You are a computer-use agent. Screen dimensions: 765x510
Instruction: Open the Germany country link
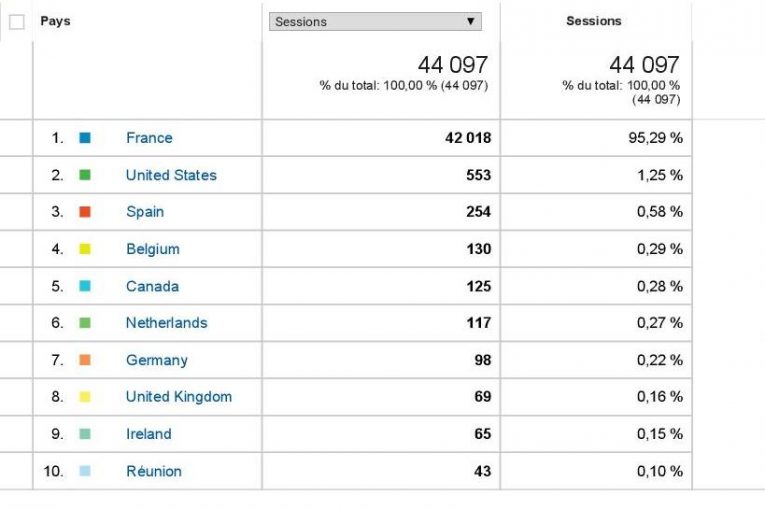click(156, 360)
